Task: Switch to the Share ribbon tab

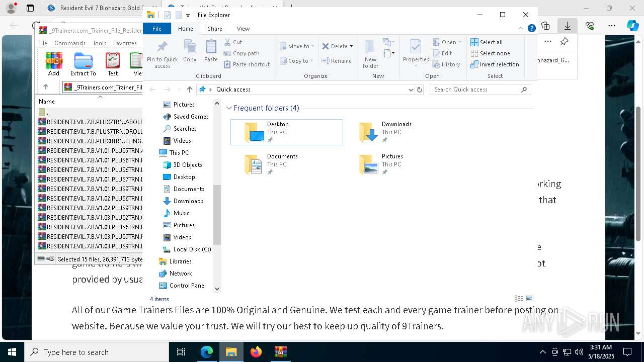Action: [x=215, y=29]
